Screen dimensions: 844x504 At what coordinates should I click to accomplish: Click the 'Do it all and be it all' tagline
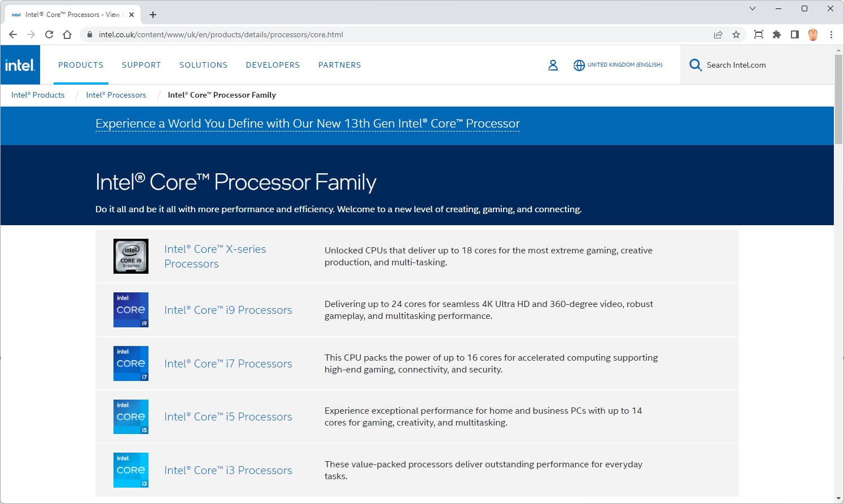[x=339, y=209]
